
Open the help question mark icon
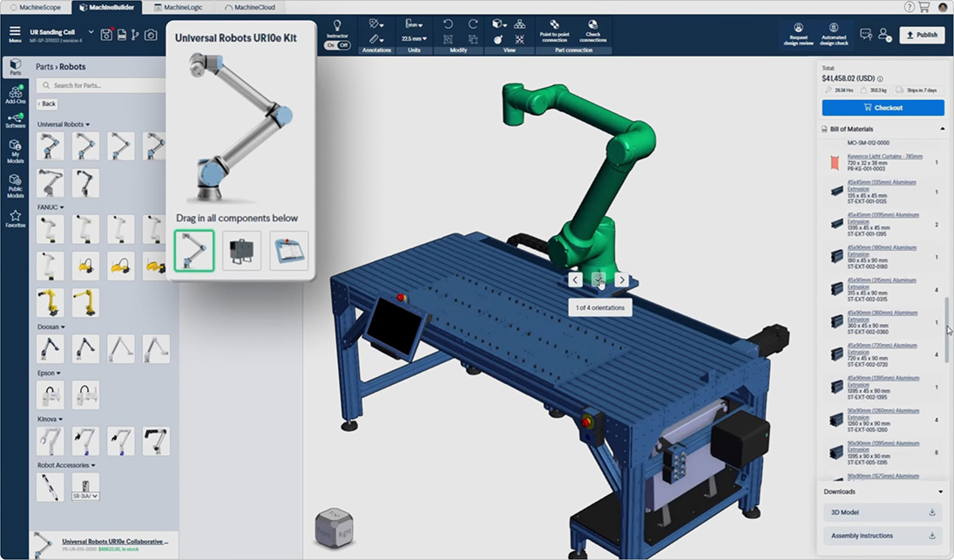[x=909, y=7]
